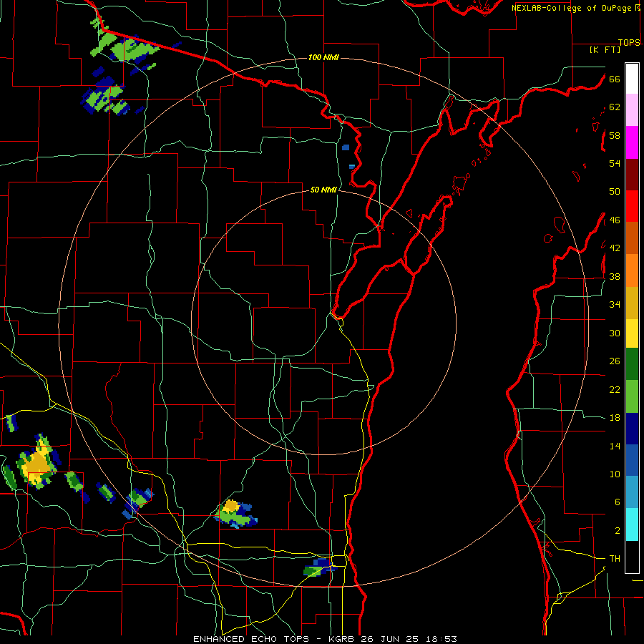The image size is (644, 644).
Task: Click the dark orange legend swatch
Action: click(632, 238)
